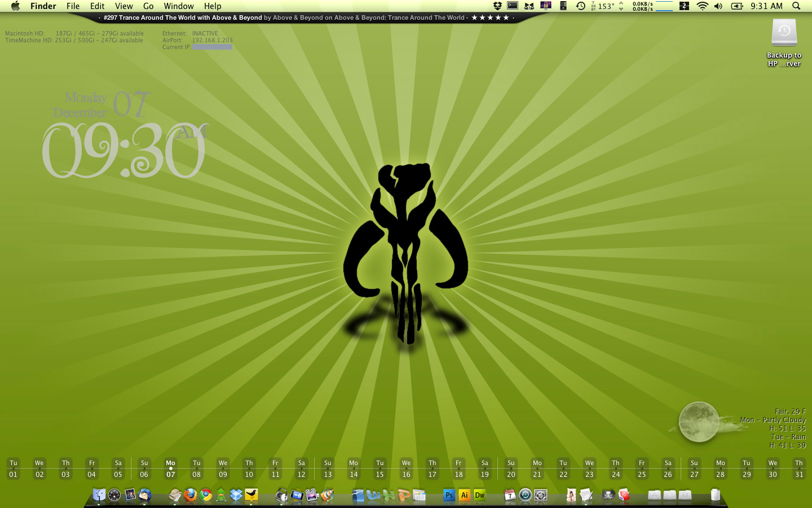Open the text document with pencil app in dock
The image size is (812, 508).
586,495
